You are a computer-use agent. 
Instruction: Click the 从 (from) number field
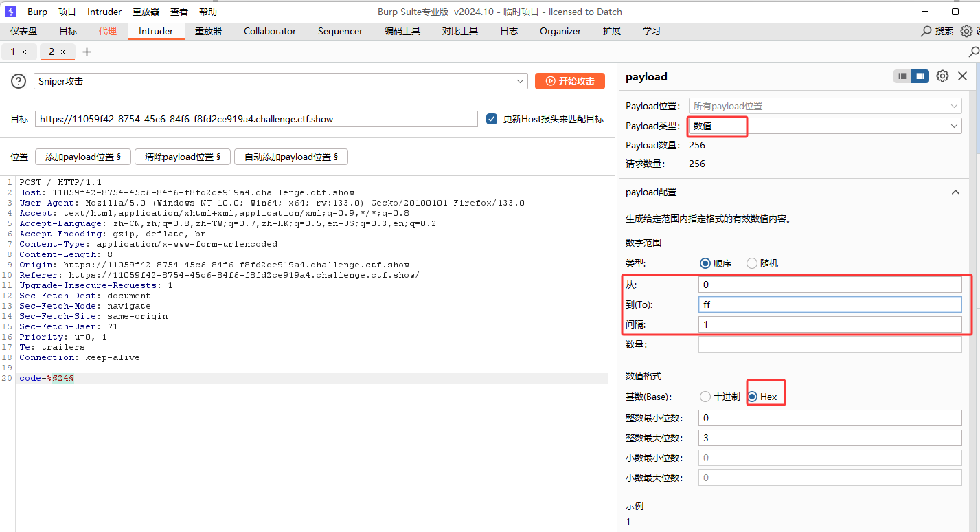pyautogui.click(x=830, y=285)
